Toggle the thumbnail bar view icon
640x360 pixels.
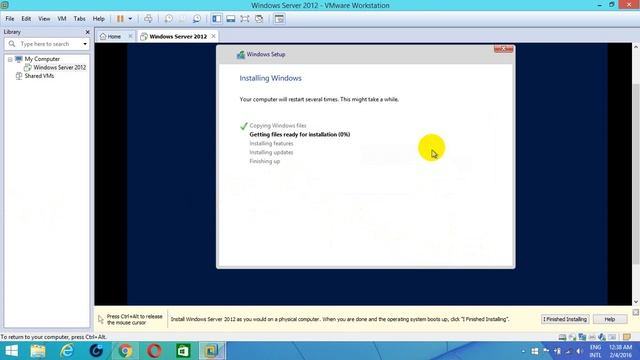231,19
